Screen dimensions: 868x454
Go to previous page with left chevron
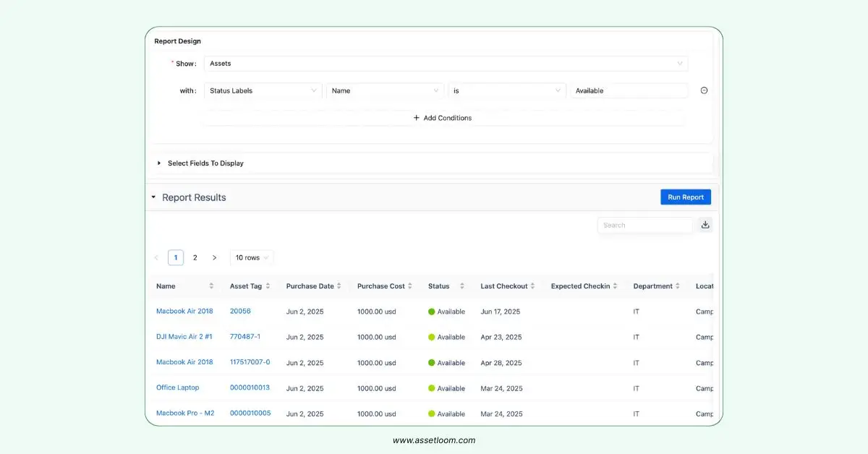click(156, 257)
